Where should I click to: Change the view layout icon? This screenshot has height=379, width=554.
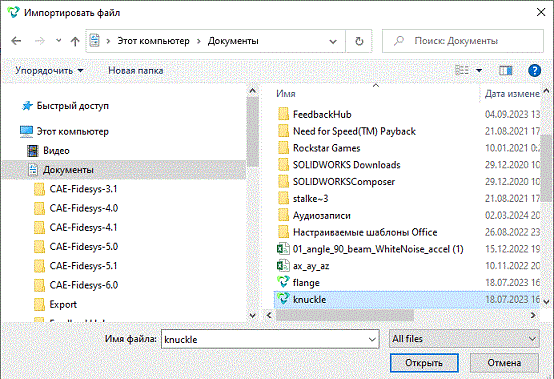[462, 70]
